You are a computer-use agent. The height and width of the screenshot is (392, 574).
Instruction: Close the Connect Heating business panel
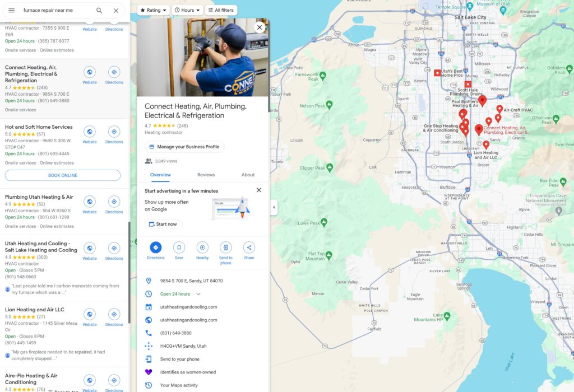[260, 27]
